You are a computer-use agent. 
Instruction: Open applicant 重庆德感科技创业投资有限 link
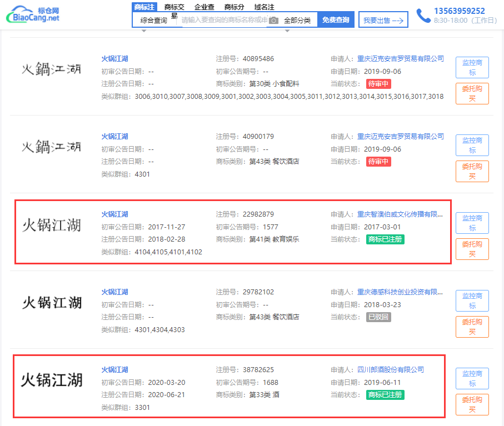[x=400, y=292]
